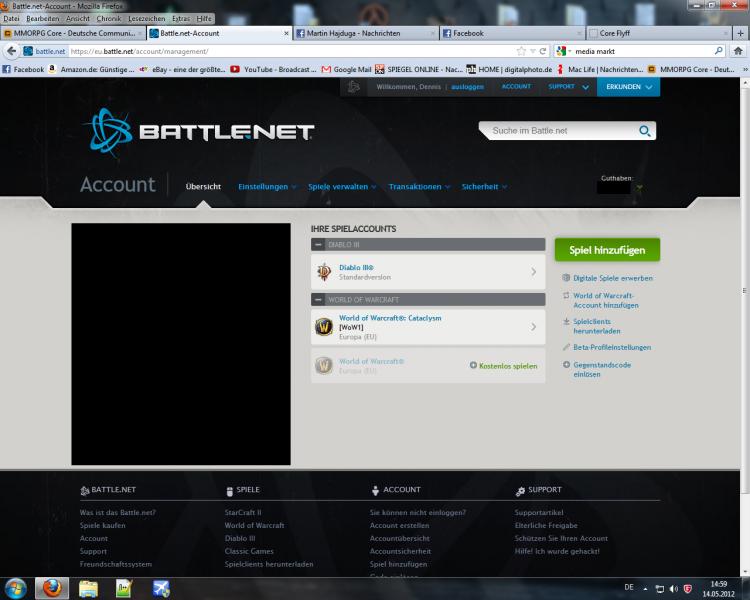Bookmark the page with the star icon
Screen dimensions: 750x600
521,51
